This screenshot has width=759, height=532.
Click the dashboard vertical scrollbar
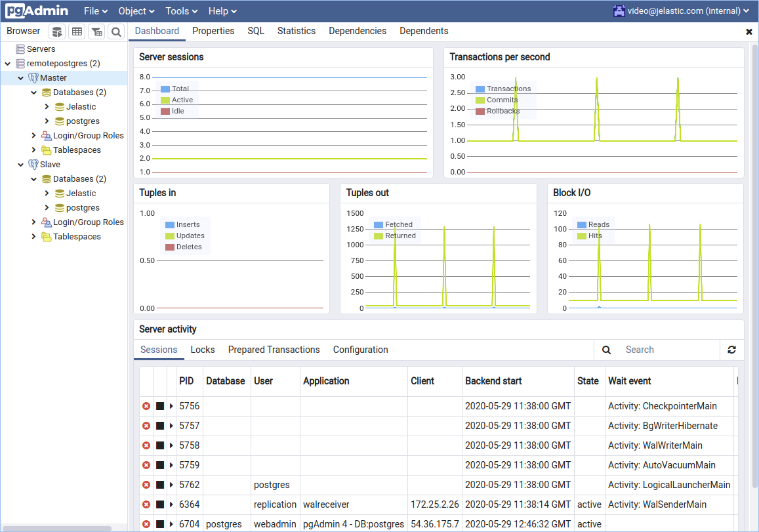[754, 266]
